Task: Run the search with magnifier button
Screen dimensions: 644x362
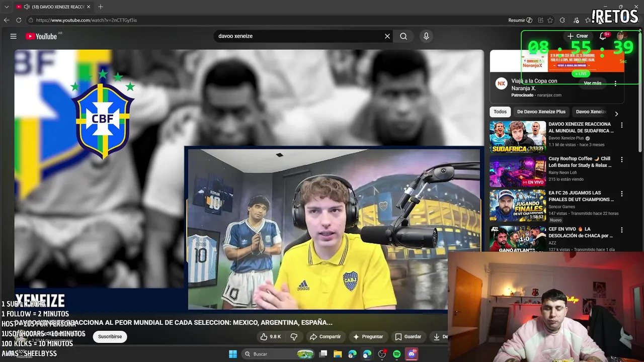Action: tap(404, 36)
